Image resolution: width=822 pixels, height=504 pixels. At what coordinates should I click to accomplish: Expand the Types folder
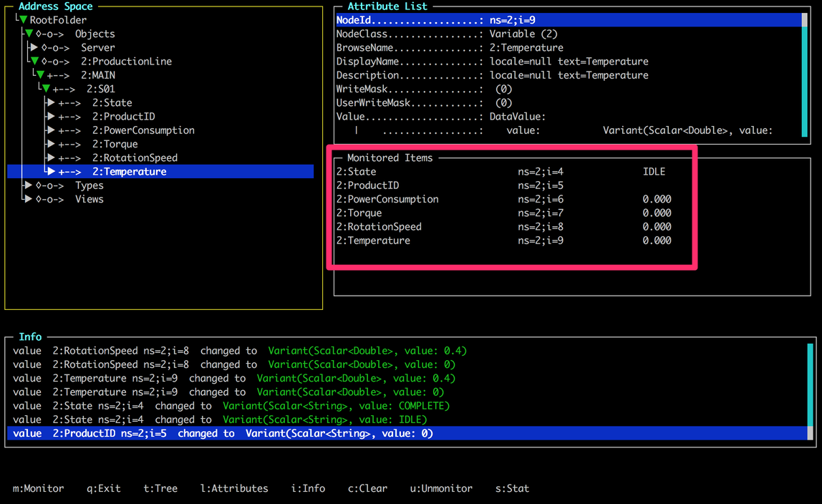[x=28, y=185]
